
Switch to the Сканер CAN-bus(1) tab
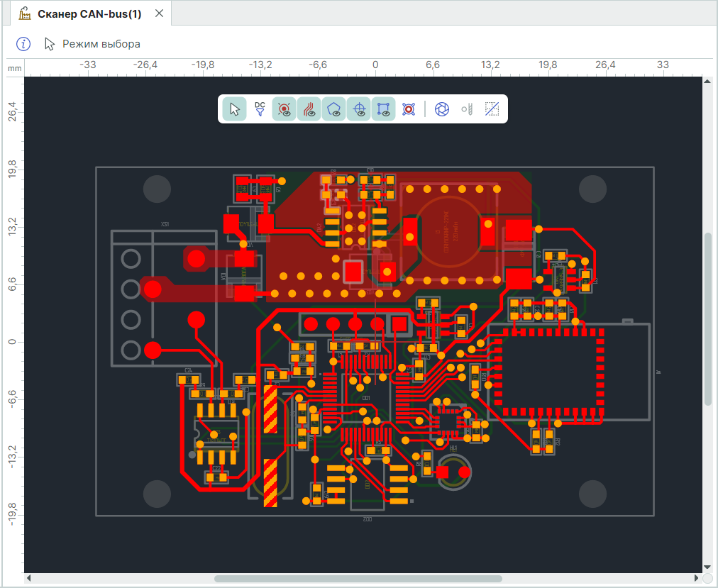(x=89, y=13)
